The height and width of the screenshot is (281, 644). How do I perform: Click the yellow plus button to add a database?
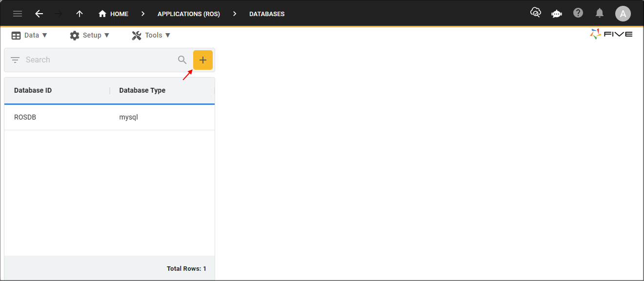coord(203,60)
